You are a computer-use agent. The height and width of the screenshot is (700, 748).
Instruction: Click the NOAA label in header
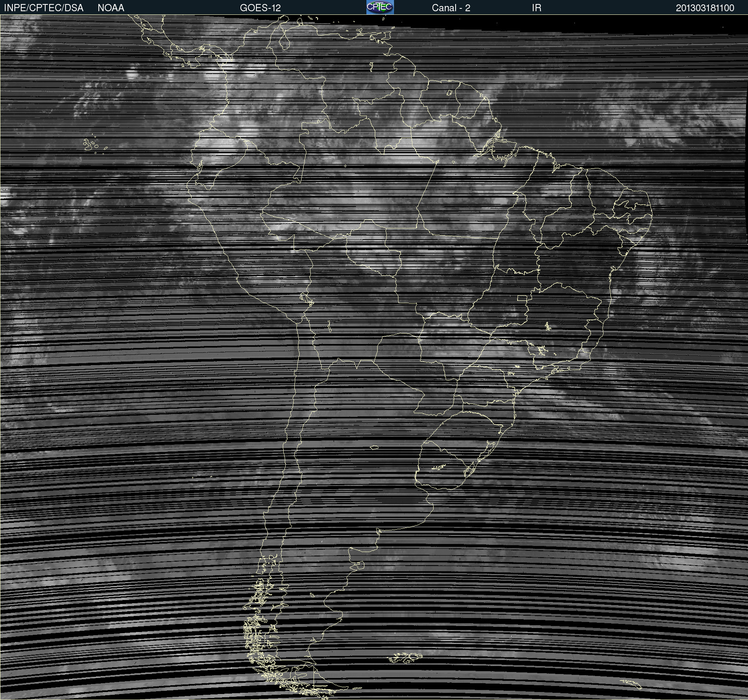coord(111,8)
